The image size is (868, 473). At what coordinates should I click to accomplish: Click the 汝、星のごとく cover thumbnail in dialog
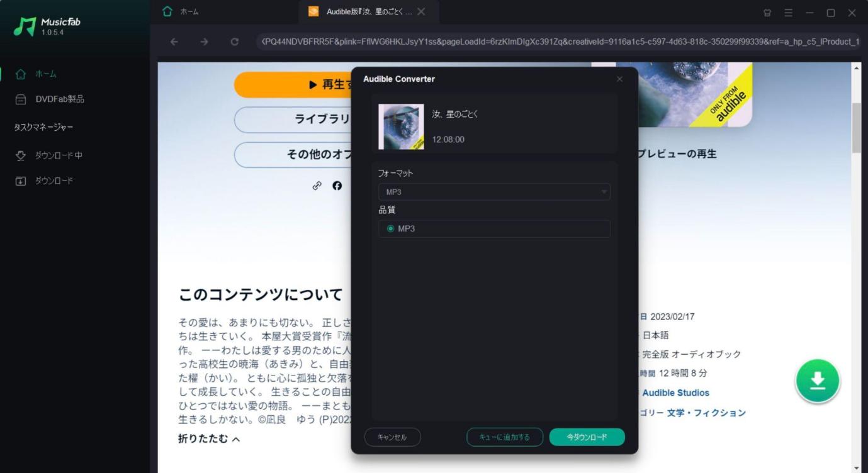pyautogui.click(x=401, y=126)
